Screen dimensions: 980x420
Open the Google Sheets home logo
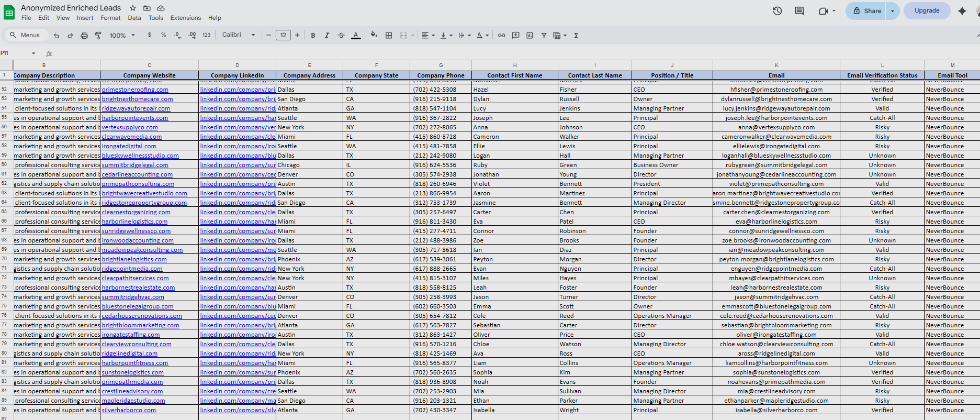[9, 13]
